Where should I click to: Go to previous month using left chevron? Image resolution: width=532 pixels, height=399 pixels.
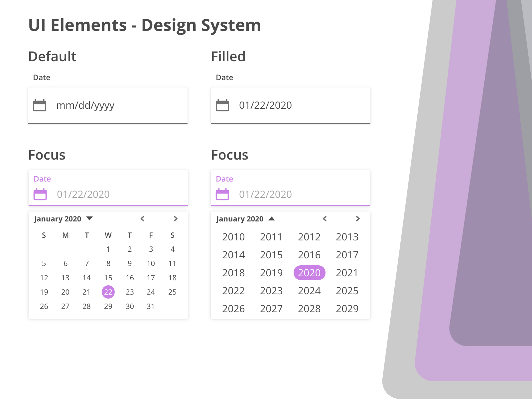click(x=142, y=218)
